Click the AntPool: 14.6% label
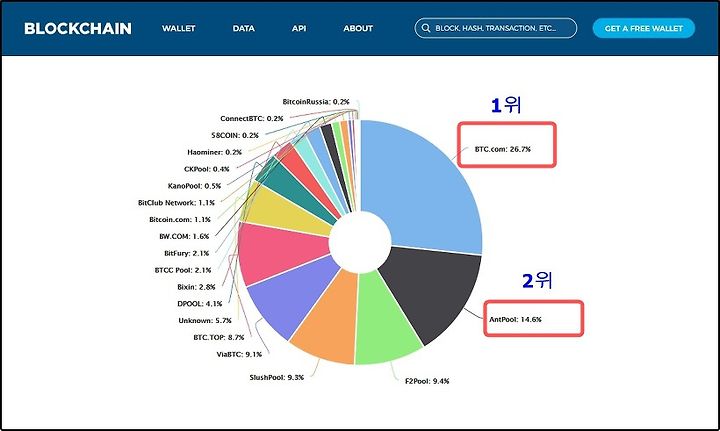 tap(515, 319)
